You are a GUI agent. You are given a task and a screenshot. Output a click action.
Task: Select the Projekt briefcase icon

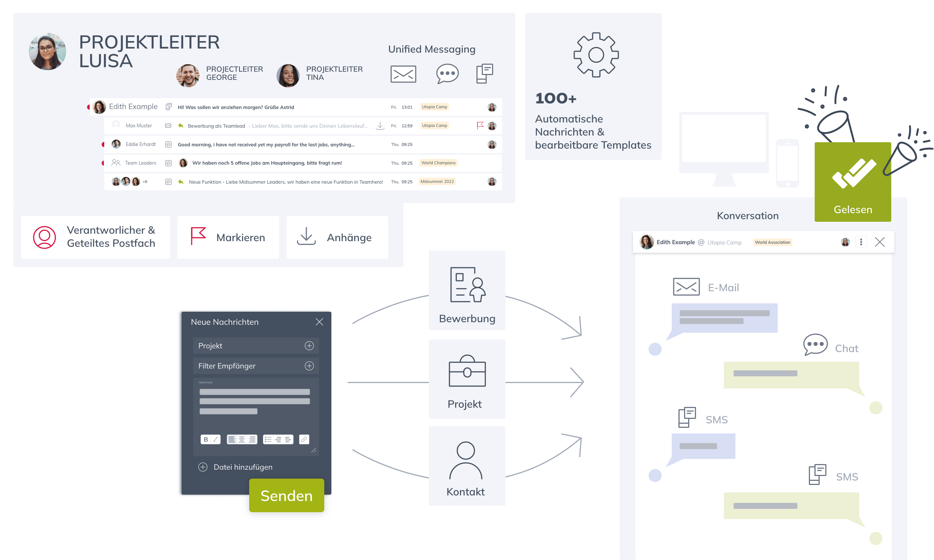click(467, 370)
